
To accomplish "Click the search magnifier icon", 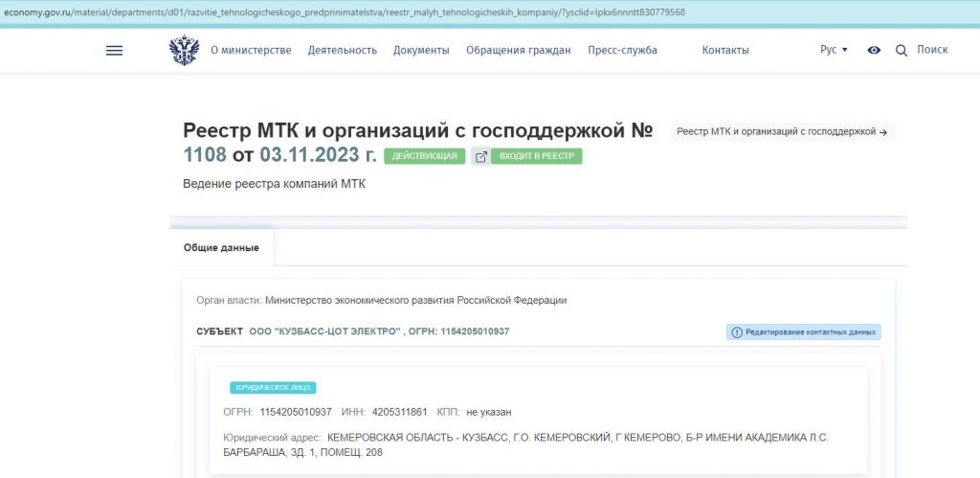I will pos(902,51).
